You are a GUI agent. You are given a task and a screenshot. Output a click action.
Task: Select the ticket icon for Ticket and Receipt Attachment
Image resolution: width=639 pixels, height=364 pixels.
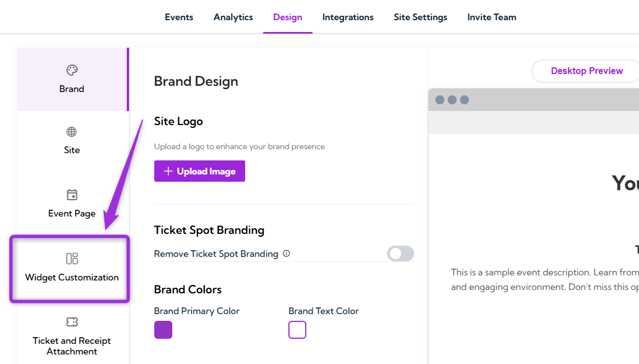click(x=72, y=322)
